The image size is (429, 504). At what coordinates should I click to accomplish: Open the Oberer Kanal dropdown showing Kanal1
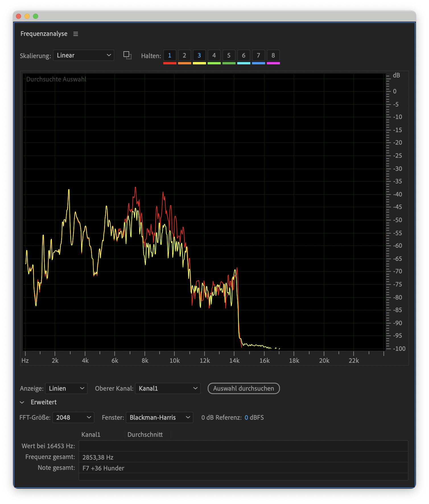click(168, 388)
